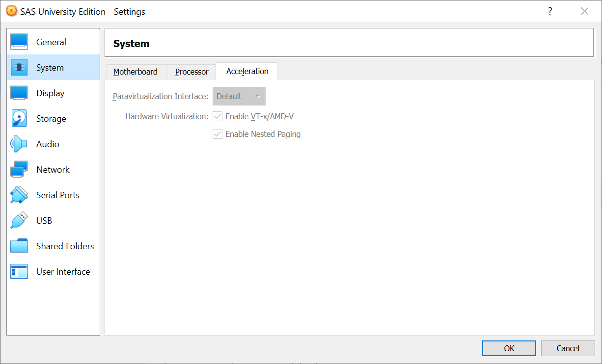Viewport: 602px width, 364px height.
Task: Open USB settings category label
Action: (44, 221)
